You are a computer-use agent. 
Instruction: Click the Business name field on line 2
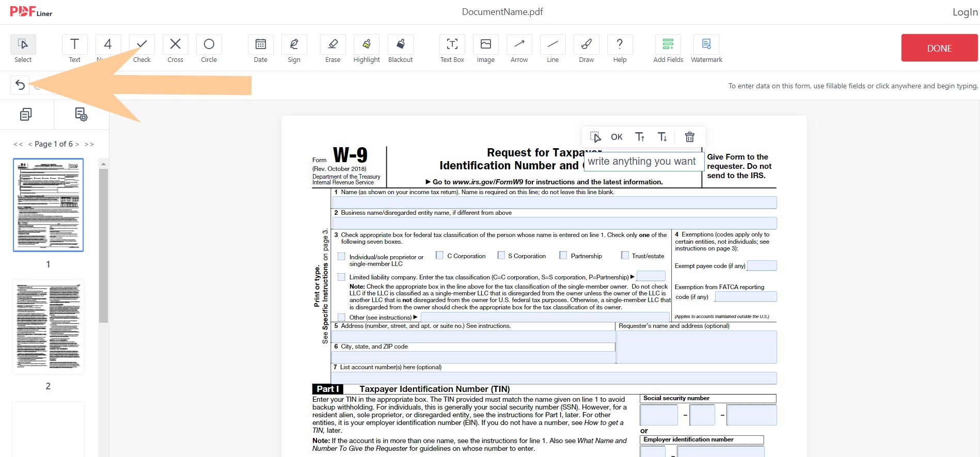click(555, 223)
